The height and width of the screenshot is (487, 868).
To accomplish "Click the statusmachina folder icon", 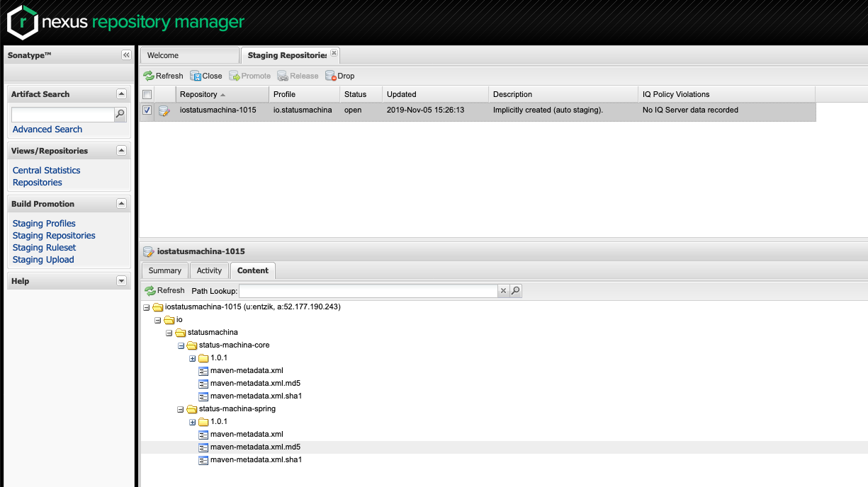I will point(181,333).
